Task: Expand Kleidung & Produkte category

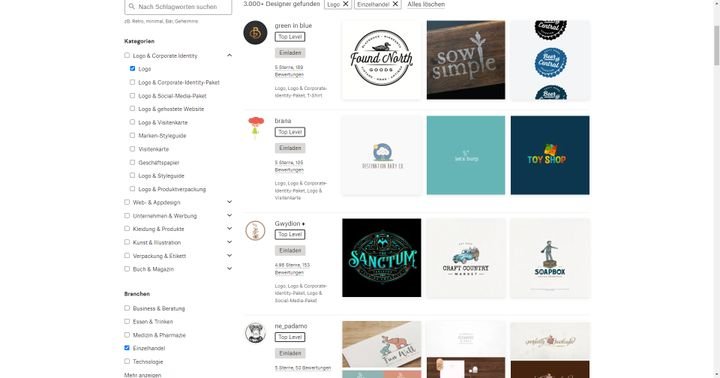Action: tap(229, 229)
